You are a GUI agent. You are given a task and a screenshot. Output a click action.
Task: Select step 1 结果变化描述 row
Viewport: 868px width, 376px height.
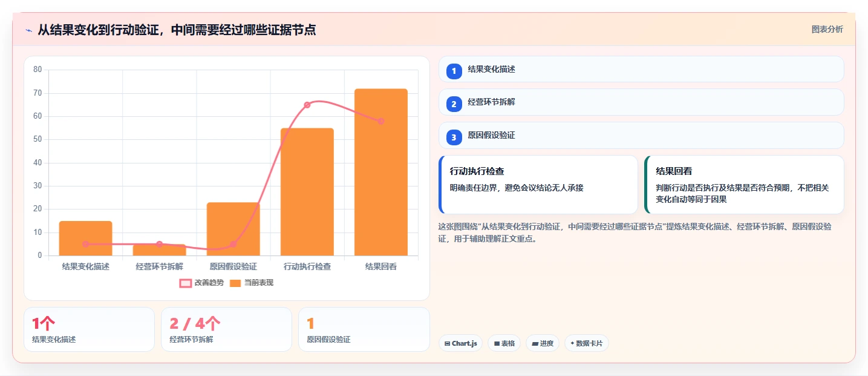click(x=641, y=69)
